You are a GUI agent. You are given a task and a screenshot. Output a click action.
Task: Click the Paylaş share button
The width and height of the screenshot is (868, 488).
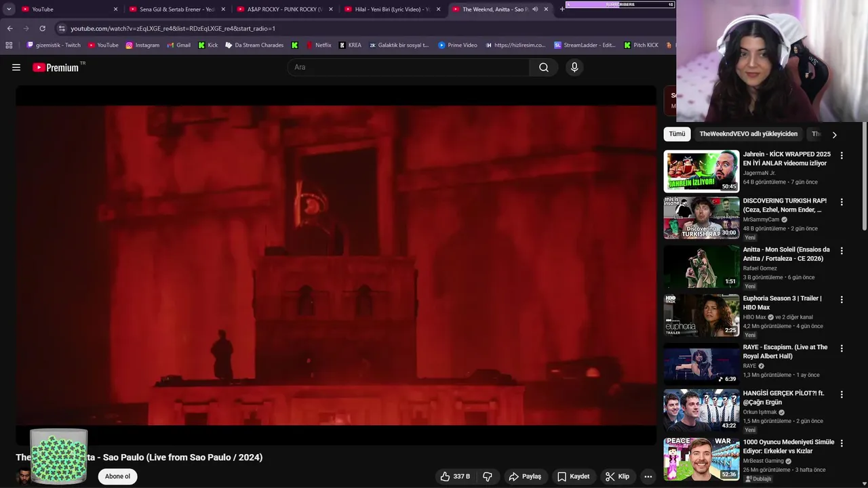pos(525,476)
